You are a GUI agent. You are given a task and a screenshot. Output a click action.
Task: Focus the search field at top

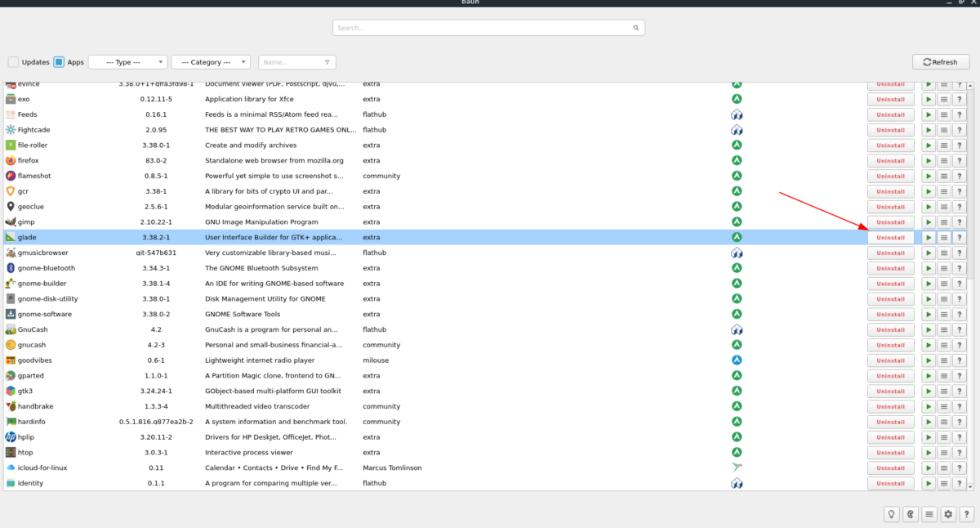point(488,28)
